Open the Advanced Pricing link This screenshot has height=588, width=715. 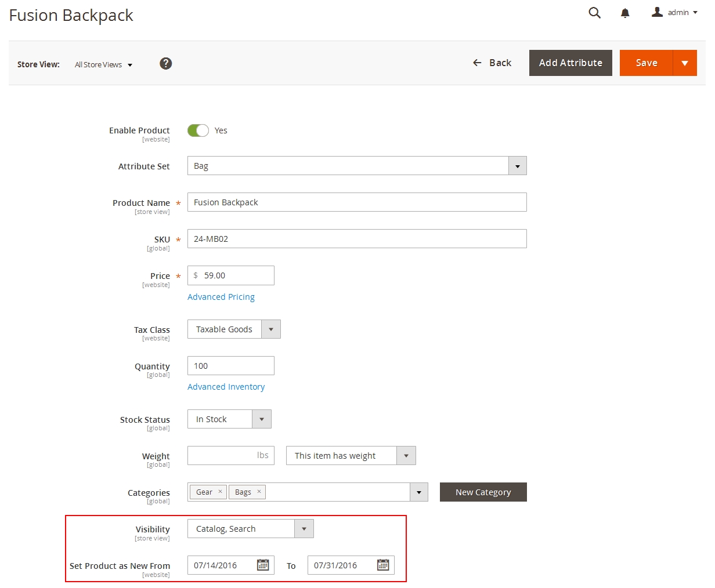(221, 296)
